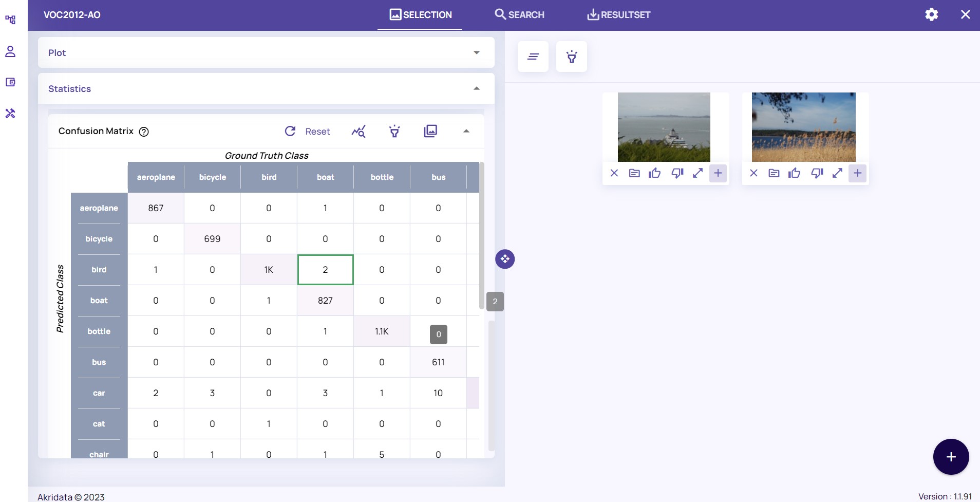Select the cell with value 10
The image size is (980, 502).
tap(438, 393)
